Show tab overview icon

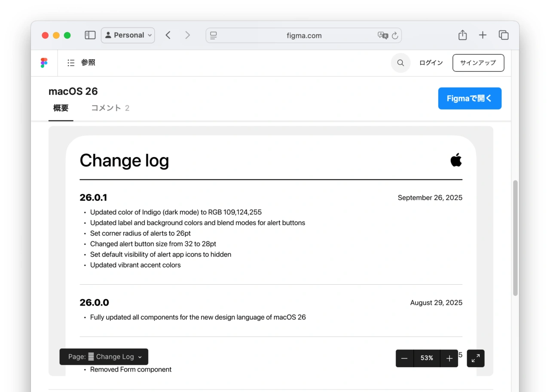(x=504, y=35)
